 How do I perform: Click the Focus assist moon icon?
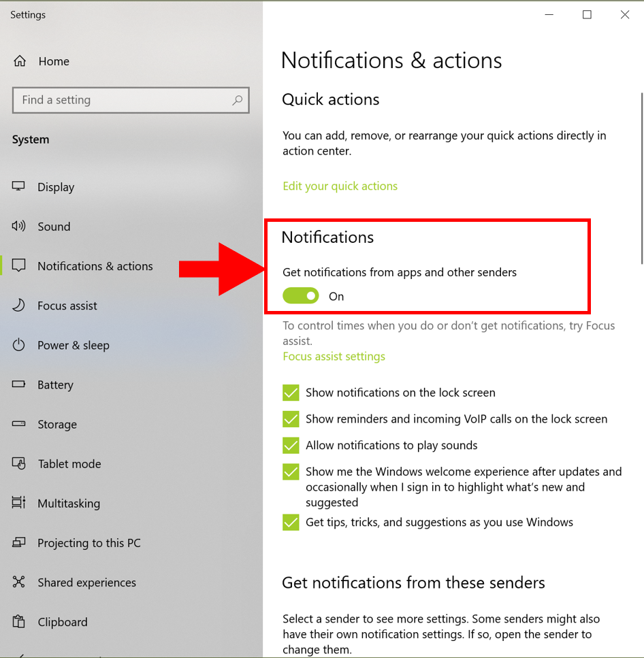(18, 305)
